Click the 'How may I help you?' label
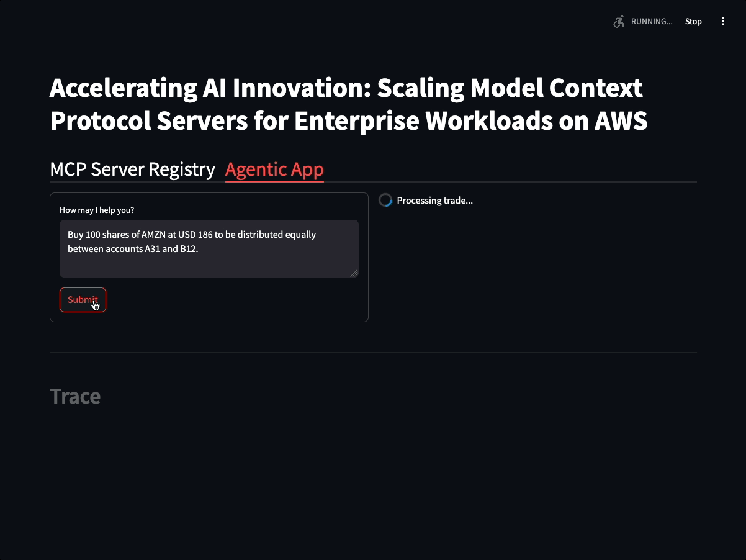This screenshot has height=560, width=746. [x=97, y=210]
